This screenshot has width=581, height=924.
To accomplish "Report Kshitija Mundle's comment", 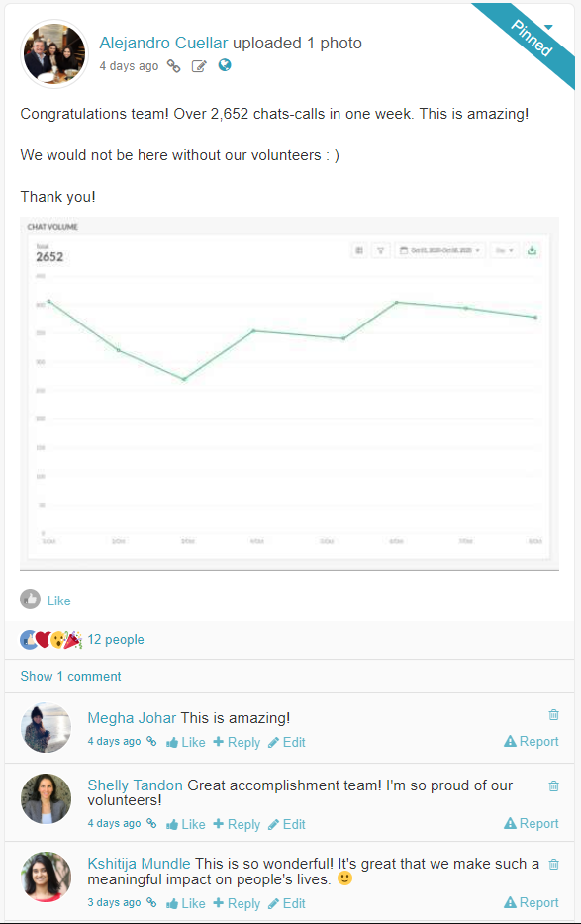I will tap(531, 902).
